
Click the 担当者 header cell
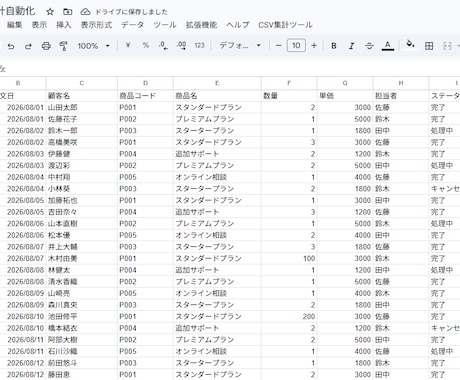pos(401,96)
